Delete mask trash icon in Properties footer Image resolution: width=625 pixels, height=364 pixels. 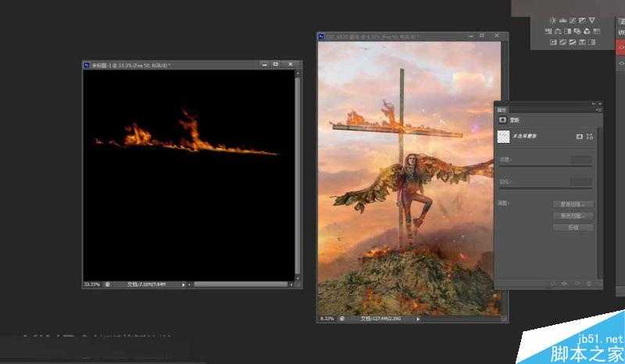point(589,284)
